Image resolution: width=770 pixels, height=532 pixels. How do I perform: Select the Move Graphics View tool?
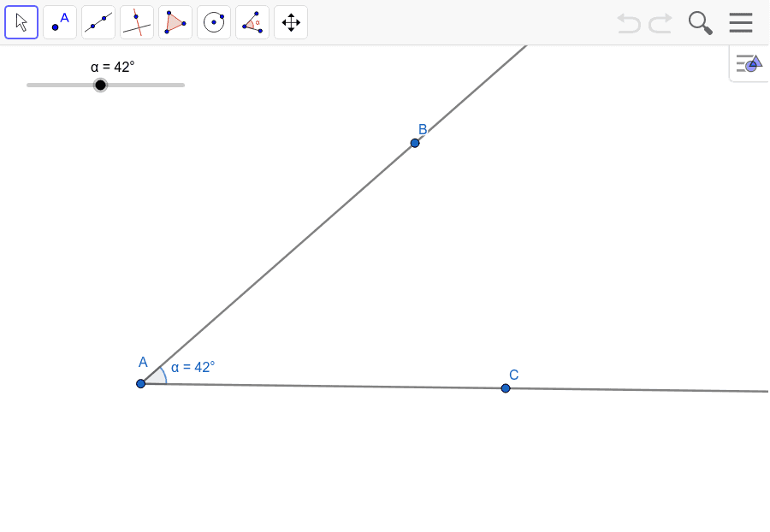[291, 22]
